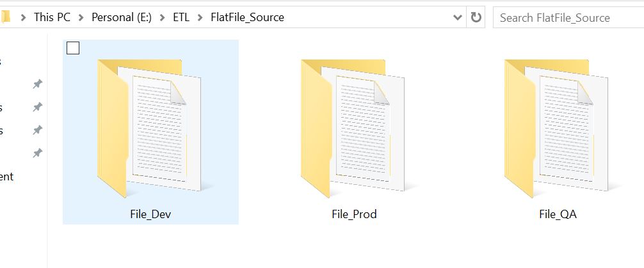The height and width of the screenshot is (268, 644).
Task: Click the first pin icon in the sidebar
Action: point(37,84)
